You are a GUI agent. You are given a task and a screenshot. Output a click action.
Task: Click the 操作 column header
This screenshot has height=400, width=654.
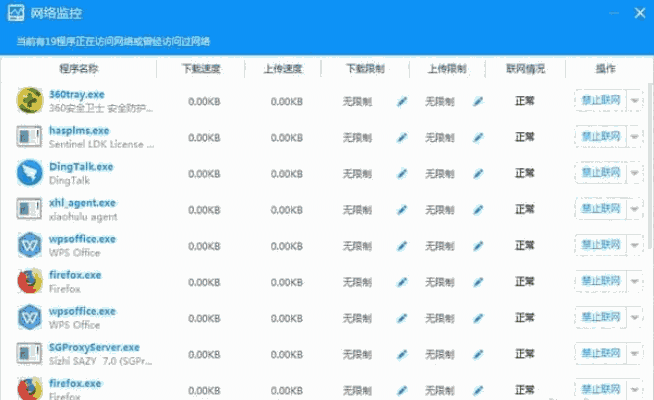pos(605,68)
